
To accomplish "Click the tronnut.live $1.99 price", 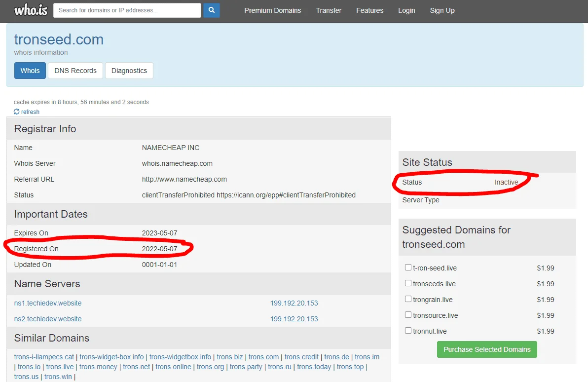I will (545, 331).
